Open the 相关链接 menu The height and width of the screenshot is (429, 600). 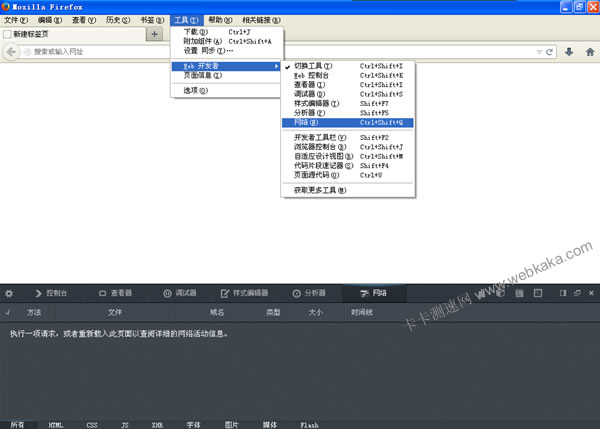coord(261,20)
